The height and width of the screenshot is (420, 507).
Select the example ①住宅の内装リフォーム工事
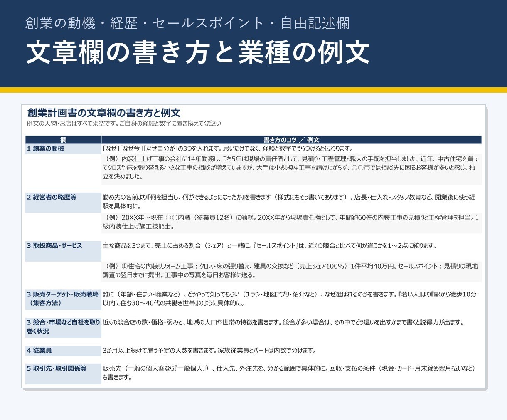pyautogui.click(x=291, y=271)
